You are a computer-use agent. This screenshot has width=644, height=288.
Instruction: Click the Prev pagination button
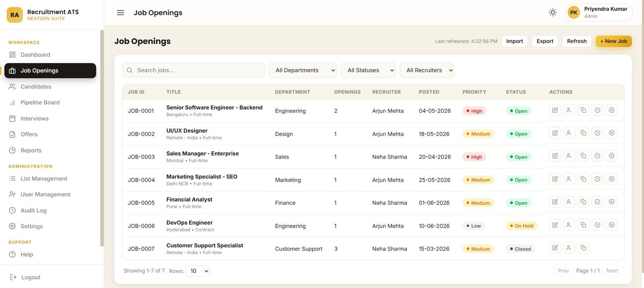coord(563,271)
